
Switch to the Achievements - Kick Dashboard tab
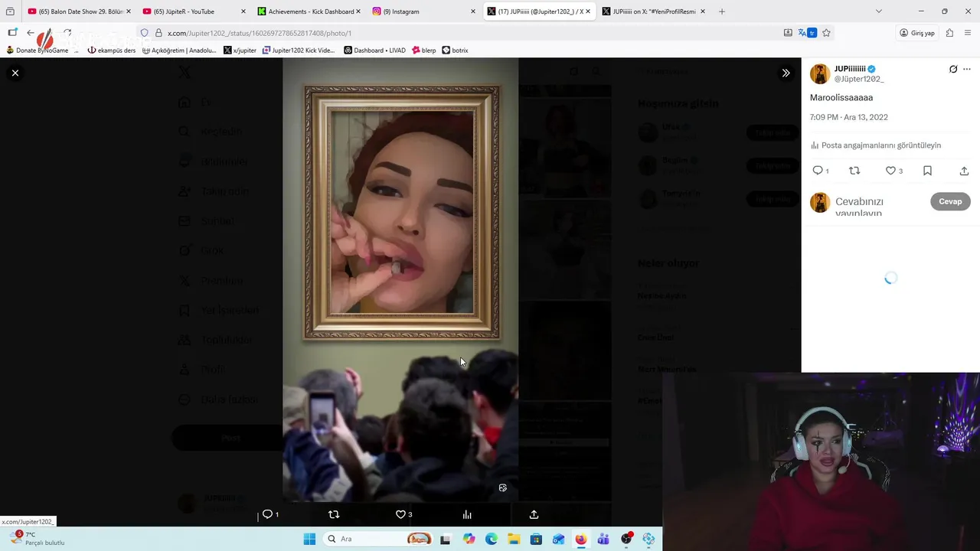click(x=308, y=11)
